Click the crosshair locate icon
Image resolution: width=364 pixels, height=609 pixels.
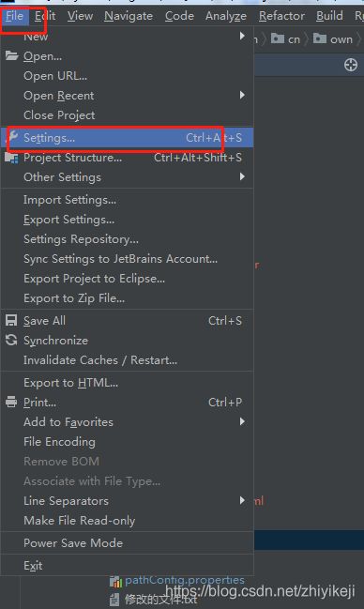(351, 65)
